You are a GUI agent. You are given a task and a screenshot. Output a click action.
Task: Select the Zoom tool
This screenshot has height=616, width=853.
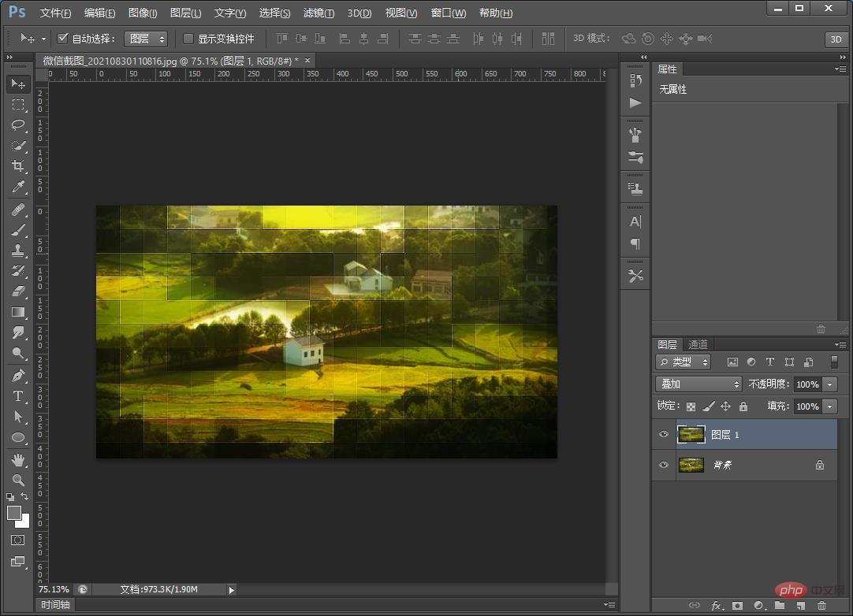pyautogui.click(x=18, y=480)
